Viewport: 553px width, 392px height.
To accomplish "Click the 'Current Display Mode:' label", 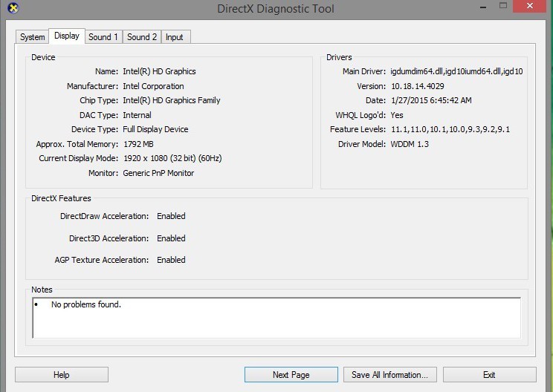I will click(78, 158).
